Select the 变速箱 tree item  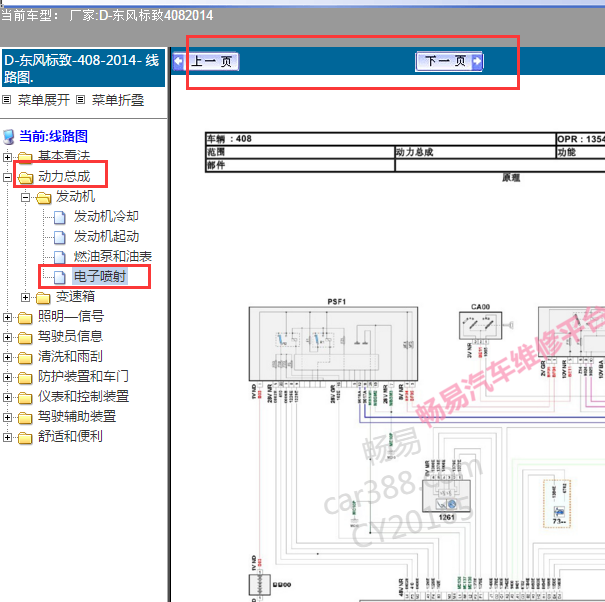75,296
